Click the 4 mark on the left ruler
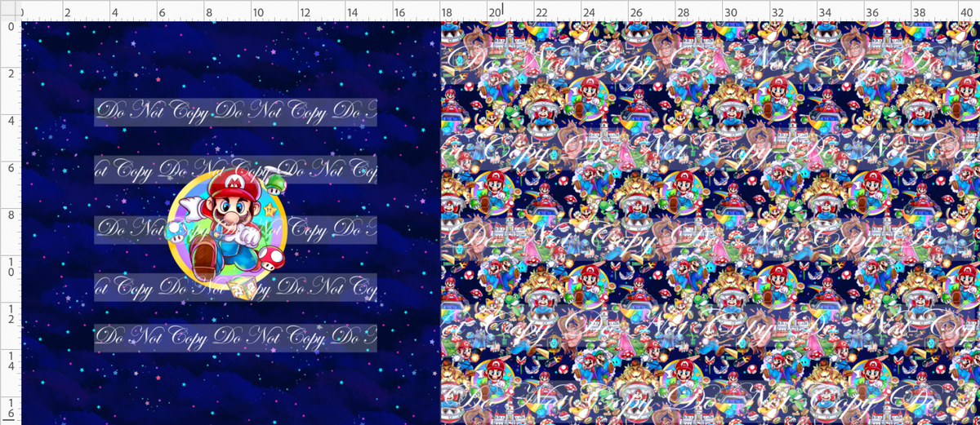The width and height of the screenshot is (980, 425). tap(10, 120)
